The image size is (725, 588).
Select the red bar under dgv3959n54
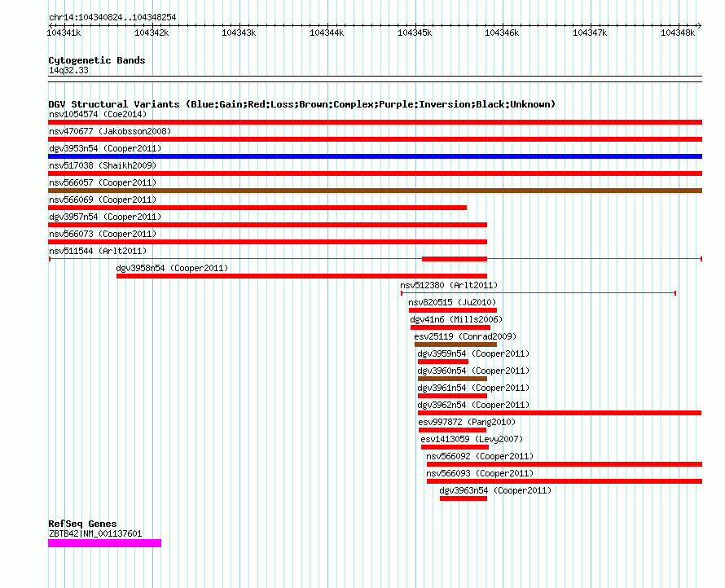(443, 362)
